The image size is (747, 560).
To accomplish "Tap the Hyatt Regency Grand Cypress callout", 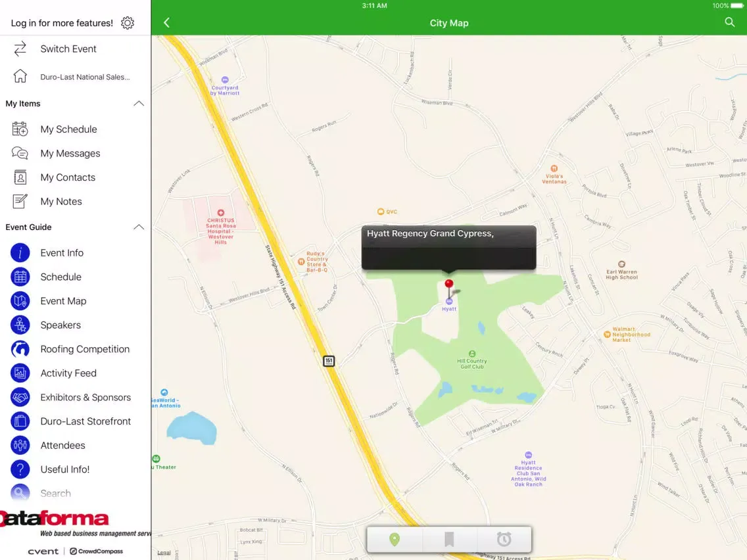I will [x=448, y=248].
